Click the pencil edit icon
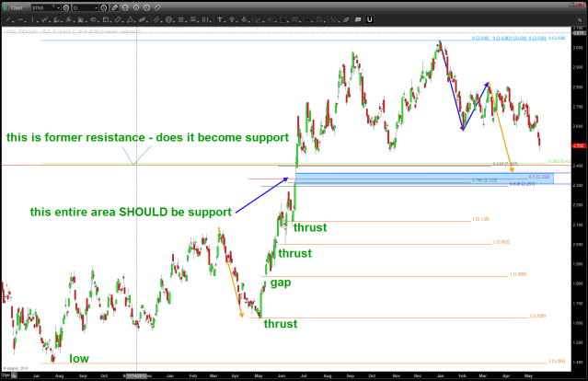588x381 pixels. pyautogui.click(x=115, y=7)
